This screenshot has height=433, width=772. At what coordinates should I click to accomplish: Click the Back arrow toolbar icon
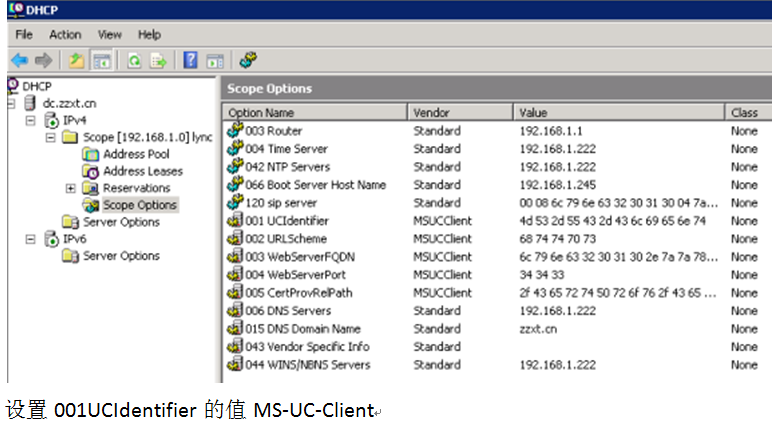(x=20, y=61)
